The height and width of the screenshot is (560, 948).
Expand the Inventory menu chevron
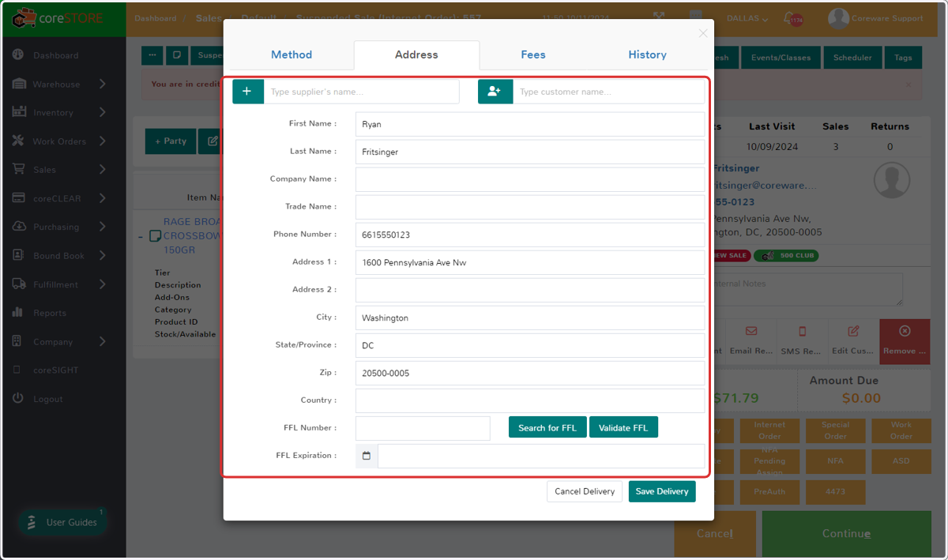click(103, 112)
